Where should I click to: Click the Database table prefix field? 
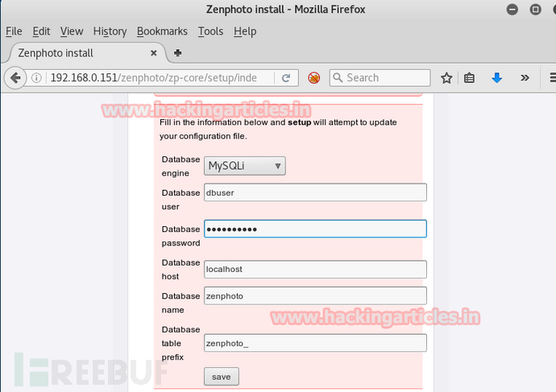(x=315, y=343)
